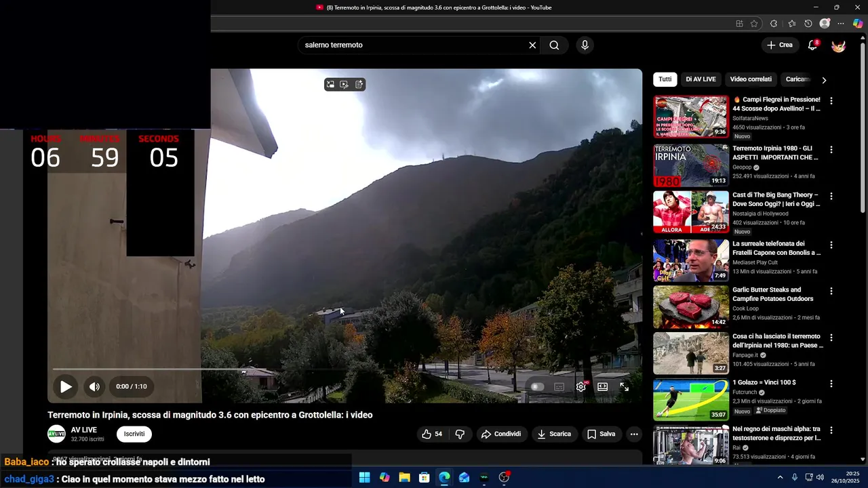Viewport: 868px width, 488px height.
Task: Open options for Terremoto Irpinia 1980 video
Action: [831, 149]
